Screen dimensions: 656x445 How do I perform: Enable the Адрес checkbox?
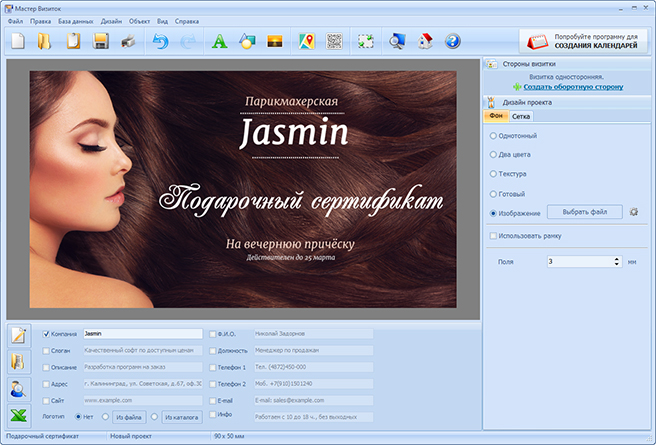(x=46, y=384)
